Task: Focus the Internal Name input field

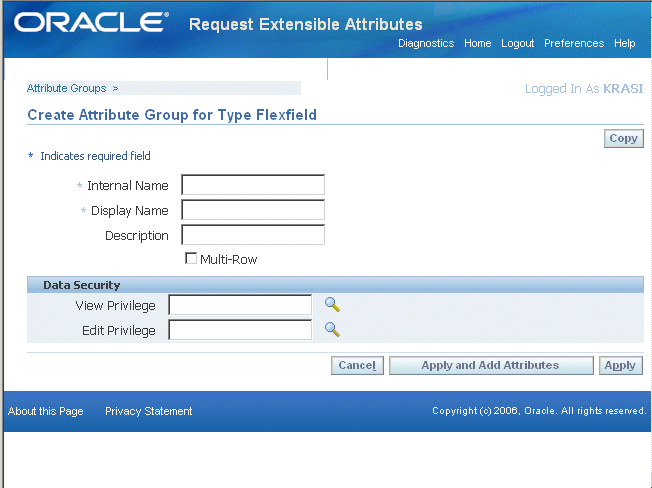Action: 253,185
